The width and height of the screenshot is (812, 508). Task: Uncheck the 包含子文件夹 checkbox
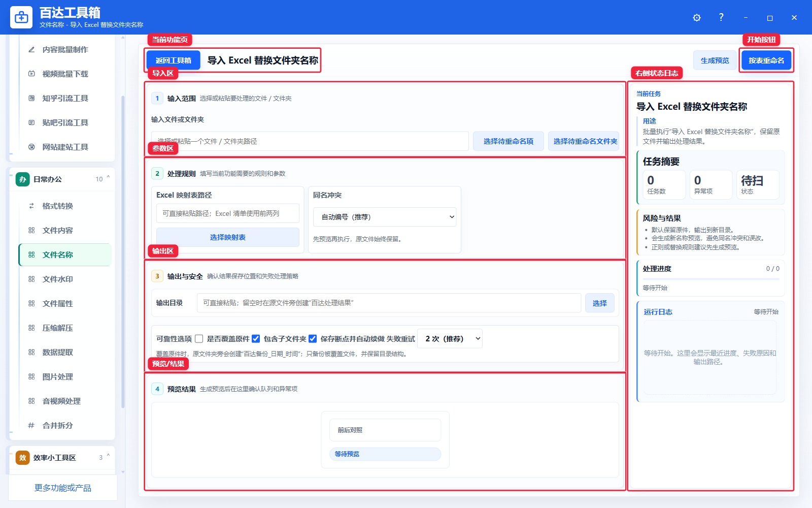point(256,339)
